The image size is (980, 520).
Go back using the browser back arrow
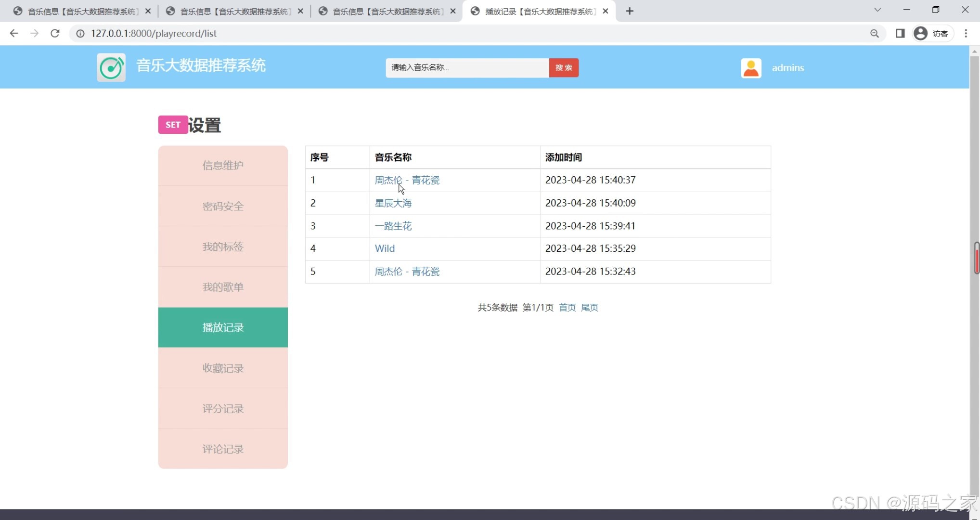14,33
